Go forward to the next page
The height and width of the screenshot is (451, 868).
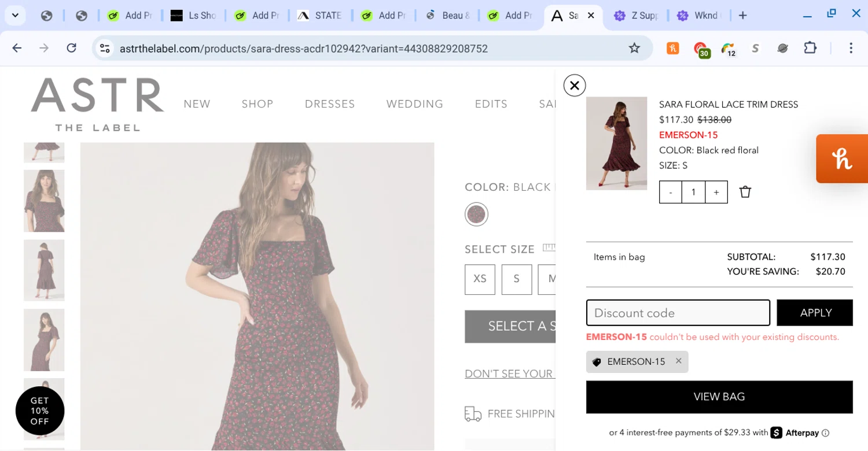pyautogui.click(x=44, y=48)
